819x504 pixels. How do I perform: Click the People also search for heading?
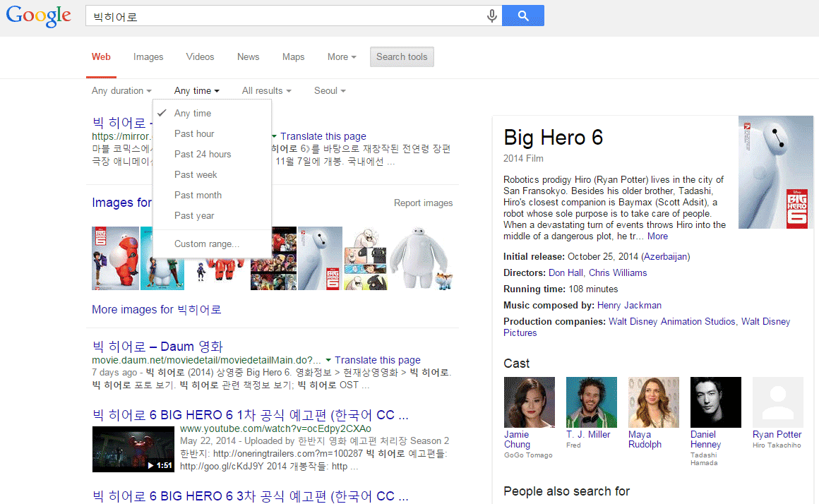[567, 491]
